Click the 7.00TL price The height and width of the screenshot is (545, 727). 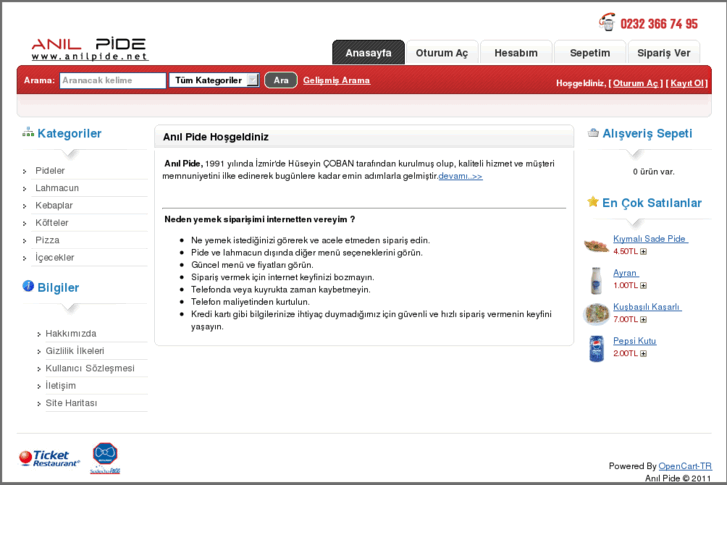625,320
